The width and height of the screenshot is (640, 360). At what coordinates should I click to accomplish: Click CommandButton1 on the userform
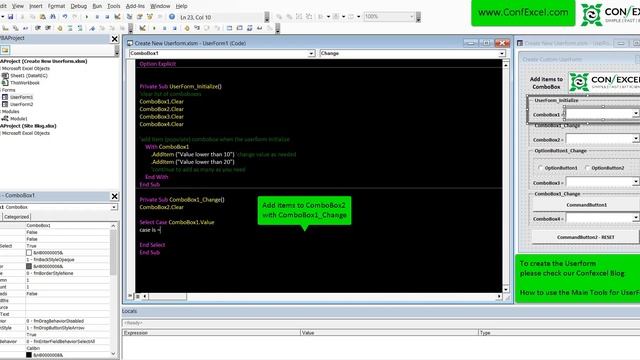coord(586,205)
